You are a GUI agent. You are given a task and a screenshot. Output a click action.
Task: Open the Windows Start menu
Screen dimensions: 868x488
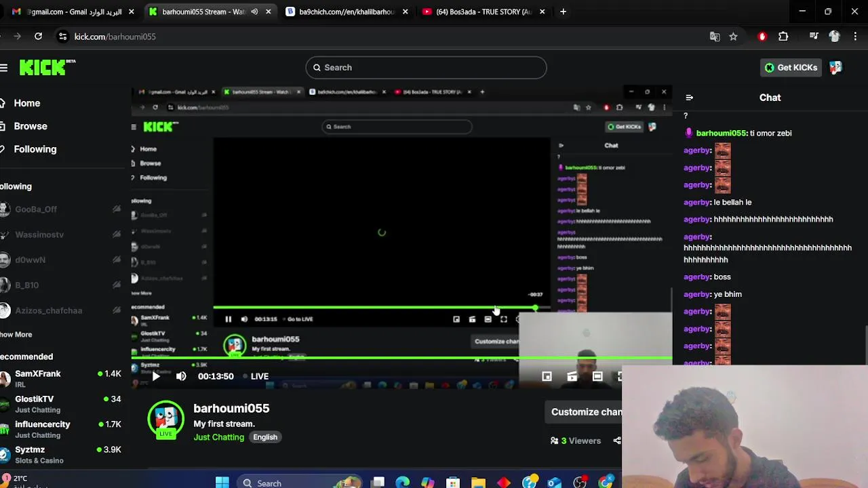222,483
